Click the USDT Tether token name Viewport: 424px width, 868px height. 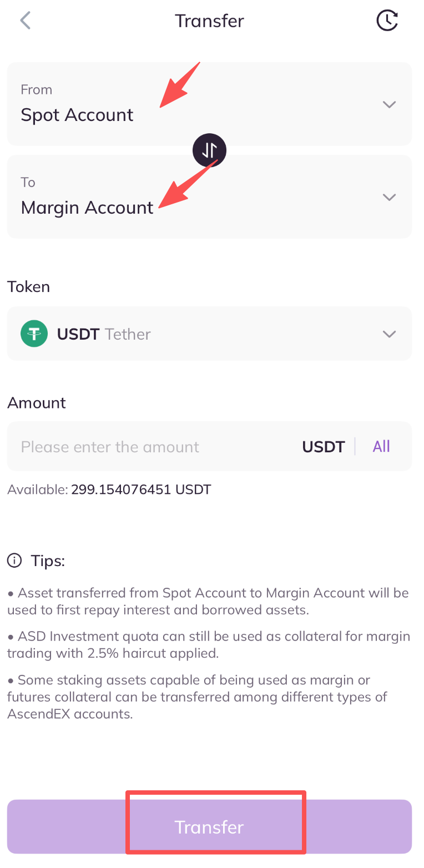click(104, 334)
